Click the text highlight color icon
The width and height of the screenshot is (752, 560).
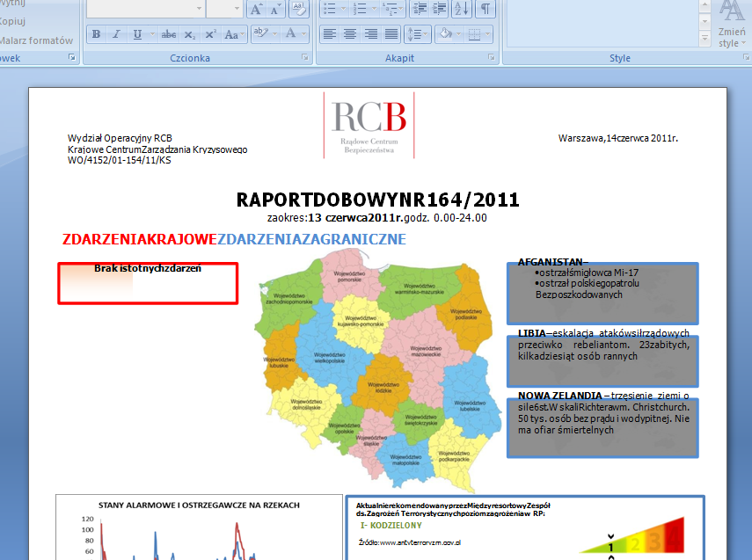[x=261, y=33]
